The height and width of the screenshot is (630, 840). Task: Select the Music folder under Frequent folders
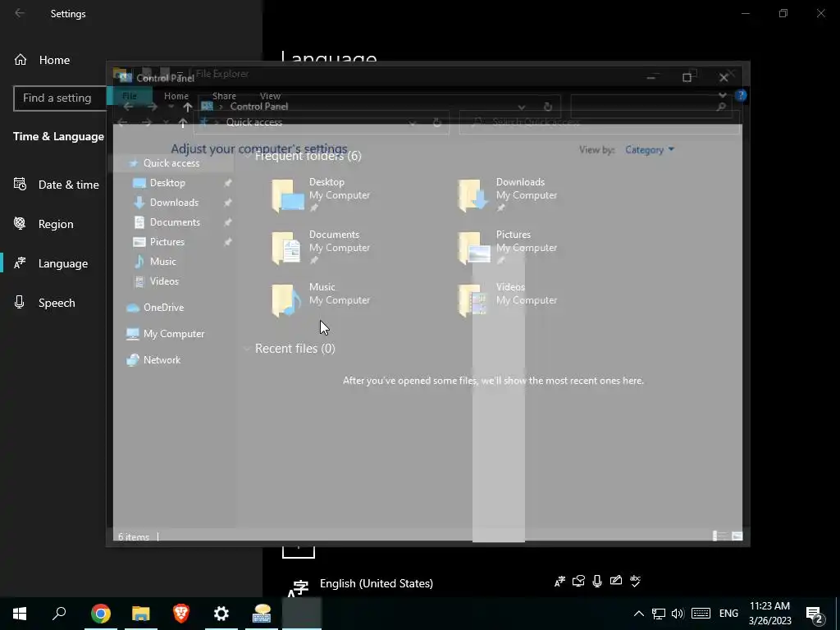pyautogui.click(x=322, y=300)
